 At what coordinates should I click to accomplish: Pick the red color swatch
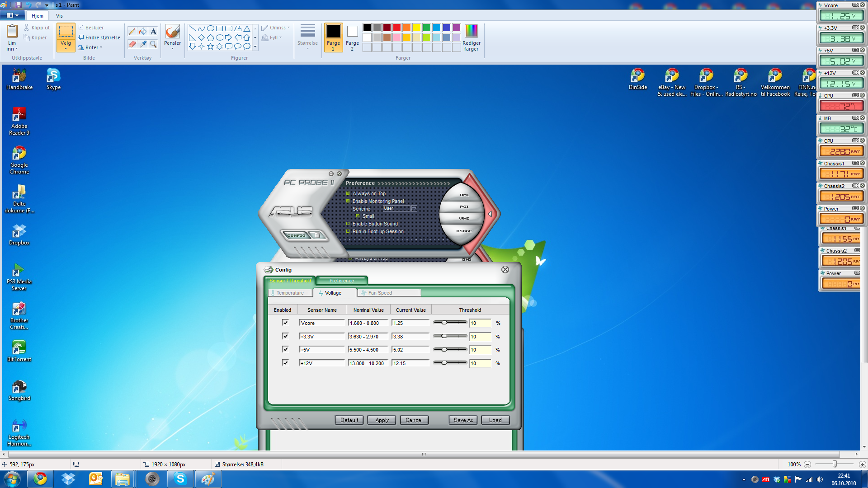[x=397, y=28]
